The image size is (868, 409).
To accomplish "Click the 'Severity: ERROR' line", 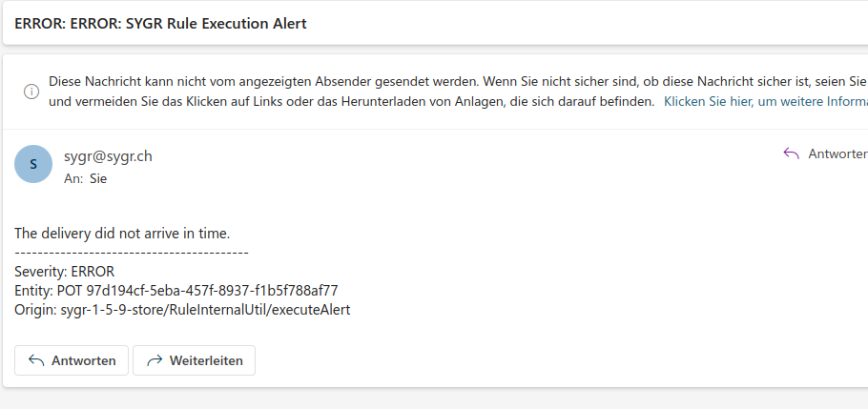I will pos(64,271).
